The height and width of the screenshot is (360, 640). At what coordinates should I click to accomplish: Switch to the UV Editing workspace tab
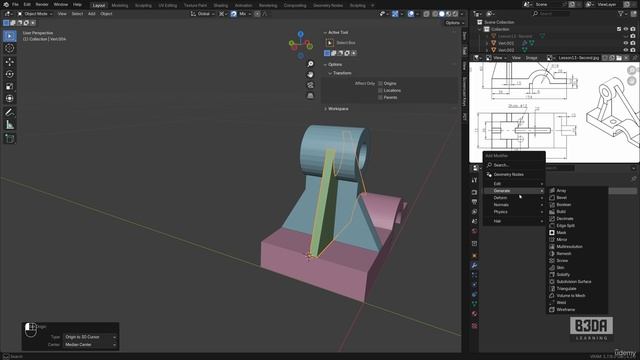click(168, 5)
